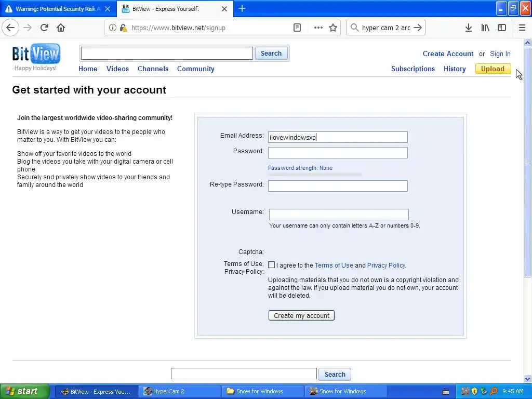532x399 pixels.
Task: Go back with the browser back arrow
Action: [10, 28]
